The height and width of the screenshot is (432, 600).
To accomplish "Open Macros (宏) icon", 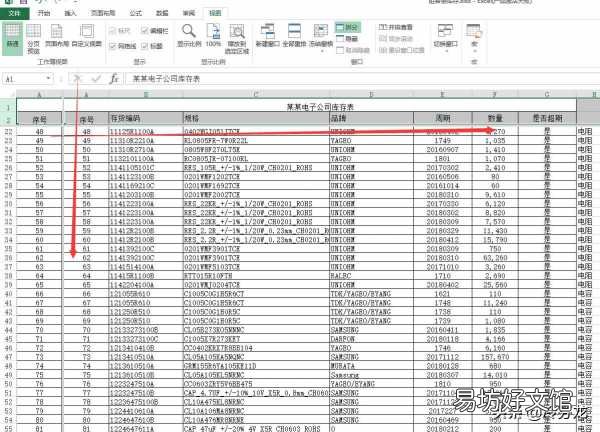I will point(474,31).
